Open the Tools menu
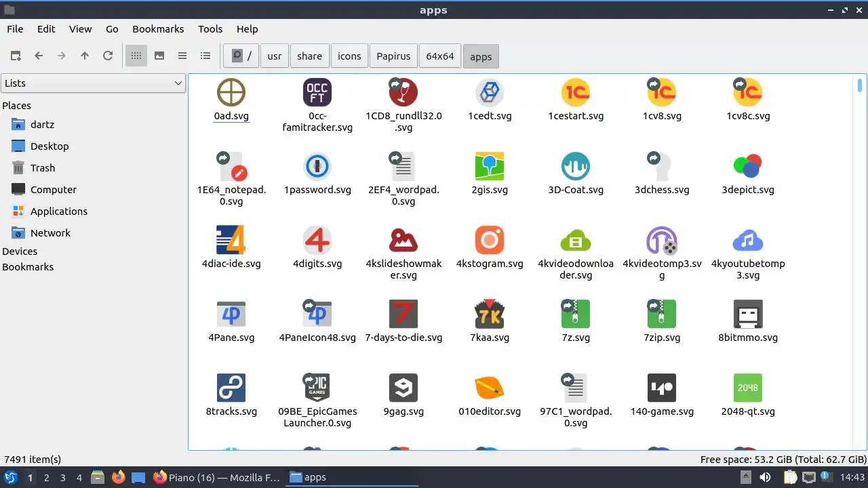Screen dimensions: 868x488 pos(210,29)
